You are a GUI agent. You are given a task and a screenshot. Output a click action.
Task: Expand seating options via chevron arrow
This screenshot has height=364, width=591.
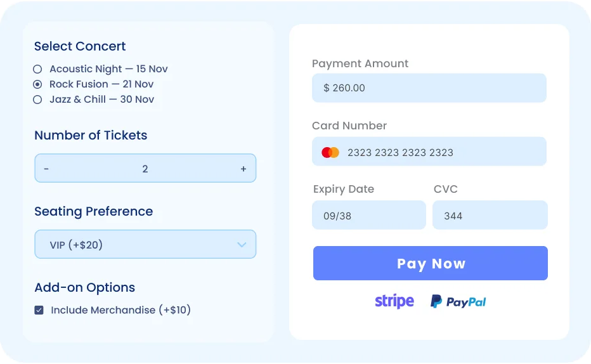(x=242, y=245)
